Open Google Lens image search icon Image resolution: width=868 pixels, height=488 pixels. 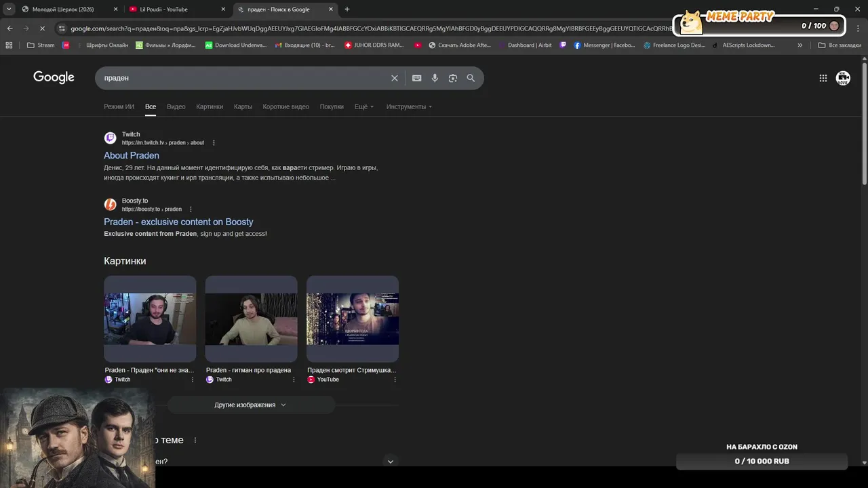(453, 78)
